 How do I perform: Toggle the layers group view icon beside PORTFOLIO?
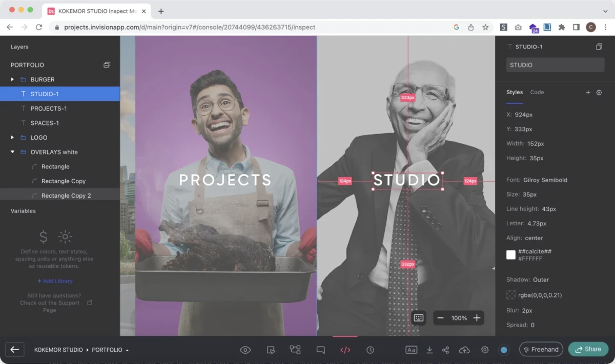coord(107,65)
